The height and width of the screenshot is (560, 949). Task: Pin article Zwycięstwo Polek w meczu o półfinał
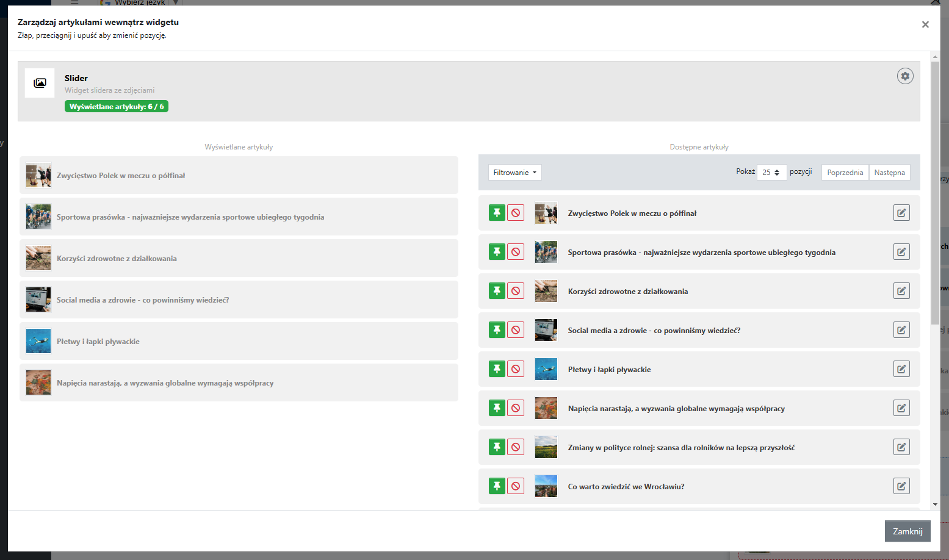point(497,213)
